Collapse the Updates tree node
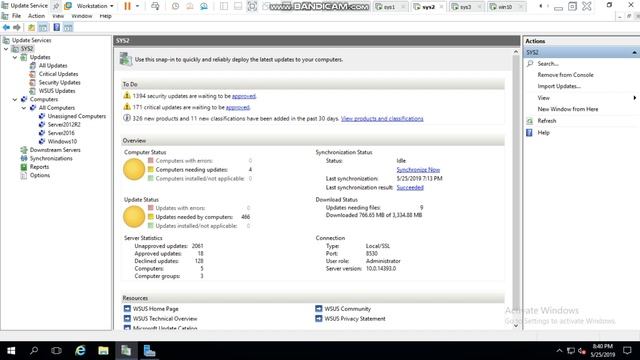 [x=15, y=57]
